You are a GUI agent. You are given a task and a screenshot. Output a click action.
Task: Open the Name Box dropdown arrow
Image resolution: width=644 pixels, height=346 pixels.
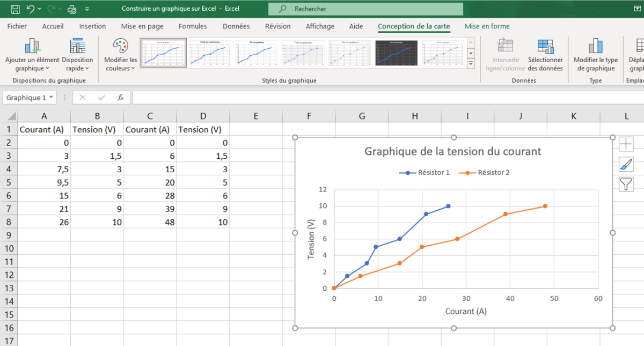coord(51,98)
